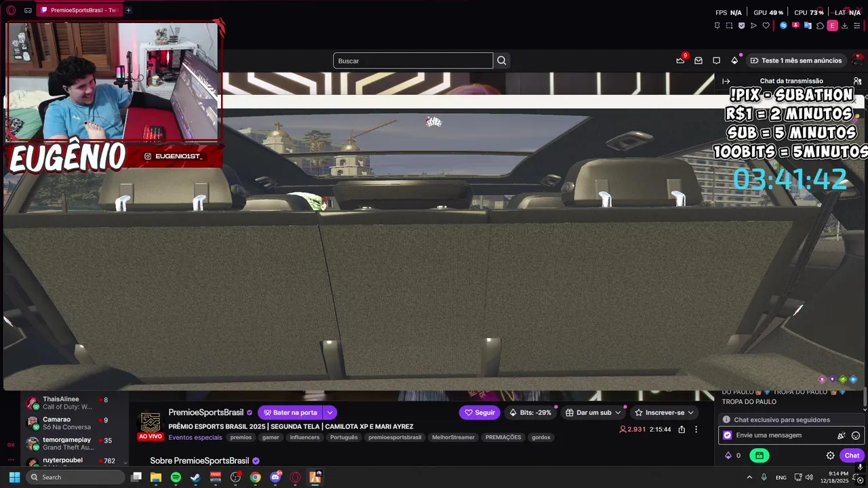Open the Google Translate extension icon
Screen dimensions: 868x488
[808, 26]
